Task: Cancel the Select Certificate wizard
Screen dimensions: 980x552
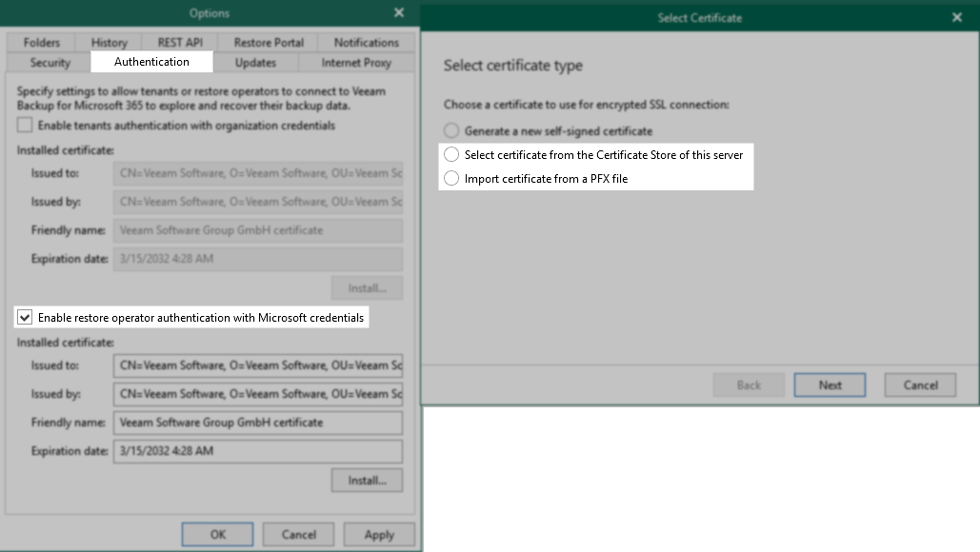Action: 921,385
